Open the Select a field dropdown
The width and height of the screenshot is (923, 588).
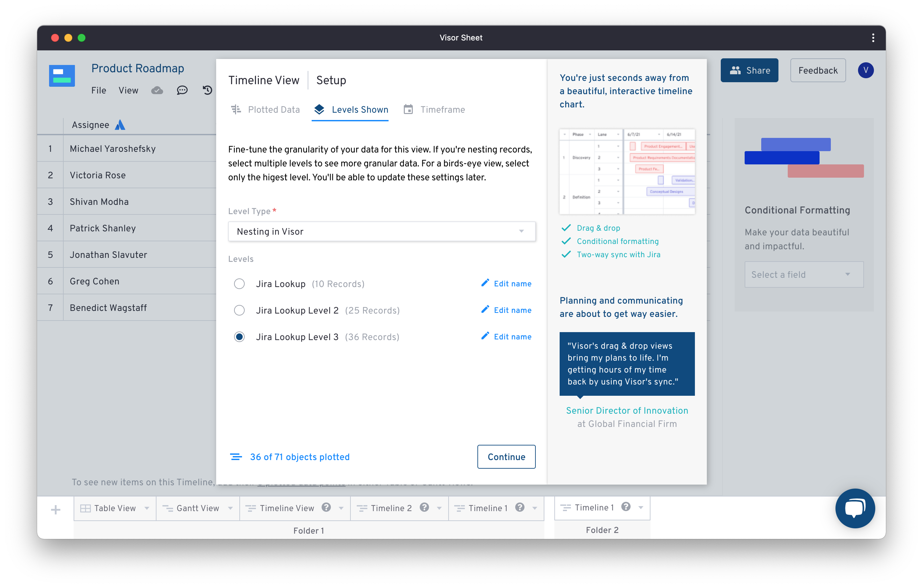point(804,274)
